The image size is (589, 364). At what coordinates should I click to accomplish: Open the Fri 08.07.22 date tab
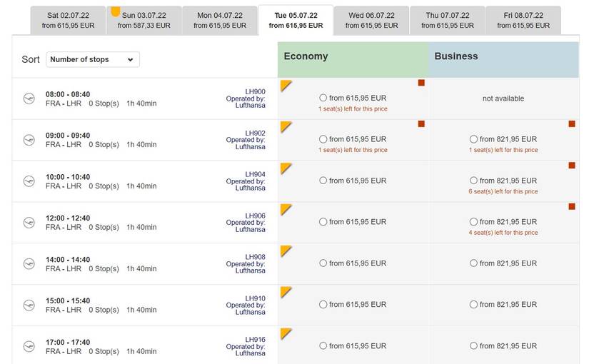point(523,20)
